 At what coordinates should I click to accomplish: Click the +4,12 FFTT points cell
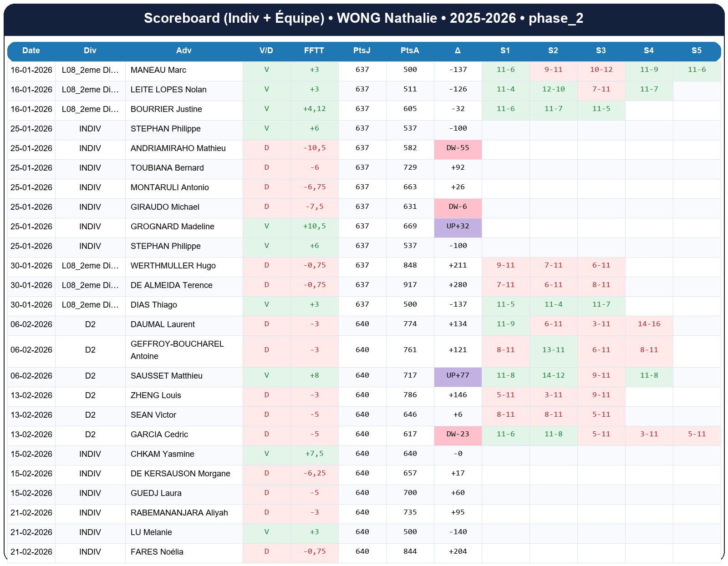[x=314, y=109]
